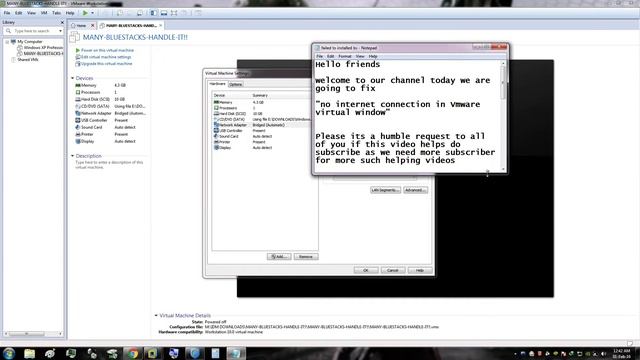Select Shared VMs in library
Screen dimensions: 640x360
pyautogui.click(x=28, y=60)
